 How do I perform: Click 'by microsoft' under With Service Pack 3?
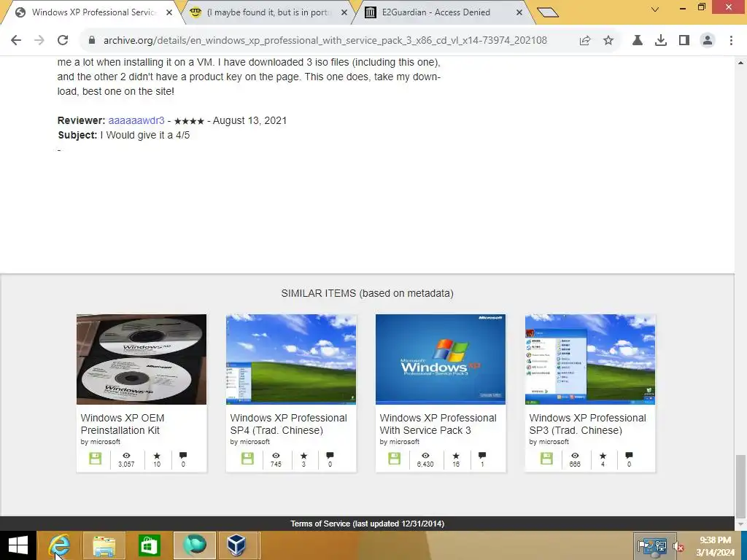[x=399, y=442]
